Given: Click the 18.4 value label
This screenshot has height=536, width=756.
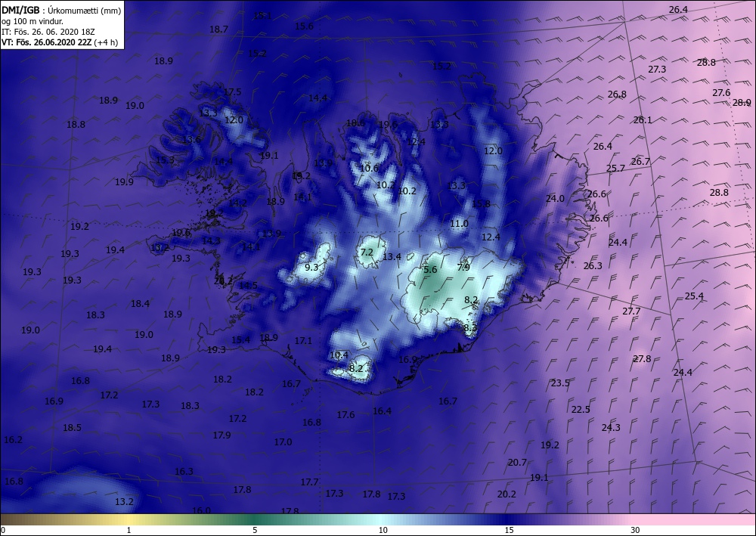Looking at the screenshot, I should coord(140,304).
